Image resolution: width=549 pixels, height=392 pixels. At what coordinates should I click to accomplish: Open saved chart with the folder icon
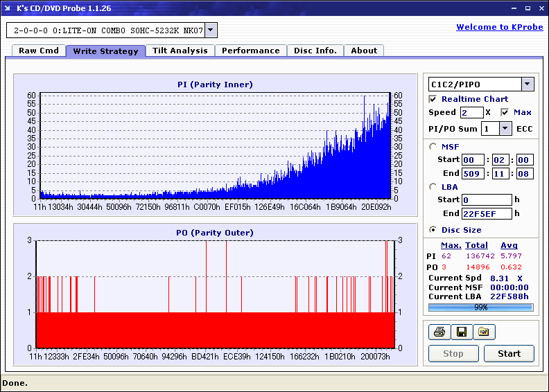pyautogui.click(x=484, y=332)
